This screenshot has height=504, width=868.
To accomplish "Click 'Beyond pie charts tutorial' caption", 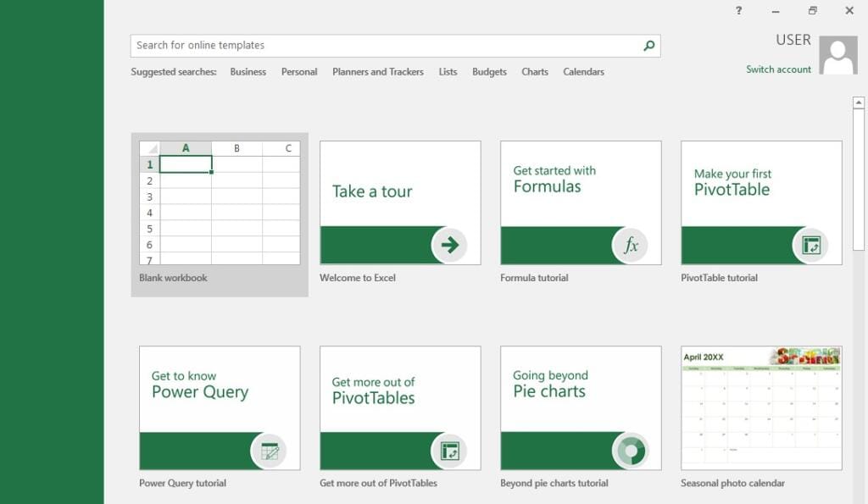I will click(x=554, y=483).
